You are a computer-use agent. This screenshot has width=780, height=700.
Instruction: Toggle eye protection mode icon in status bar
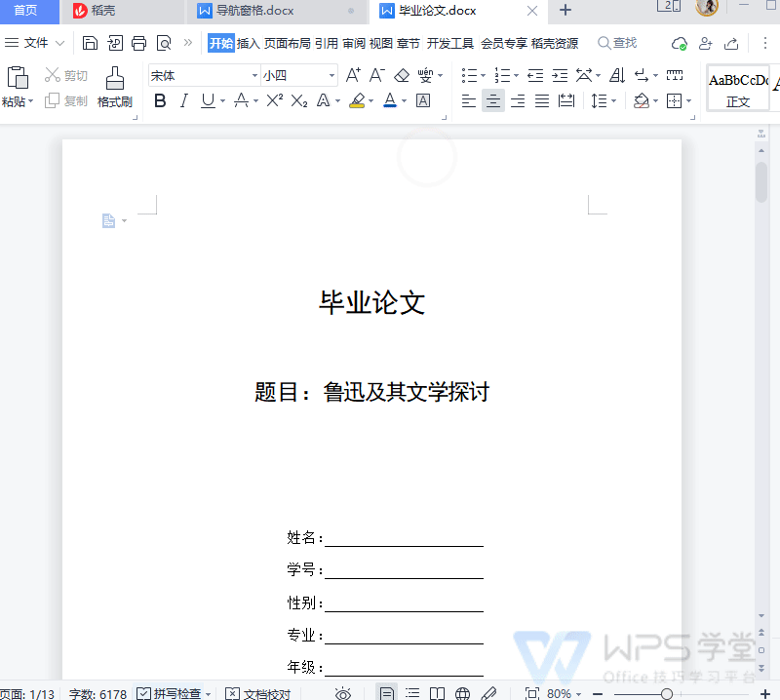click(343, 693)
